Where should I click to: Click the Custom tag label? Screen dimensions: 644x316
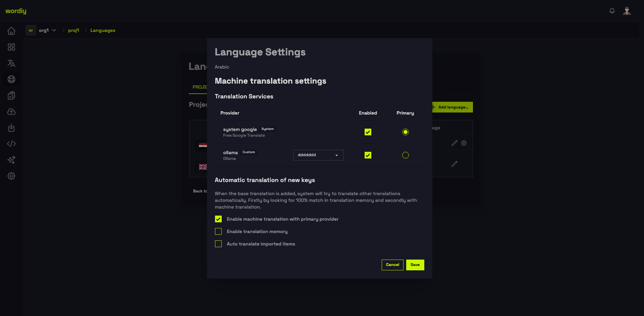pyautogui.click(x=249, y=152)
